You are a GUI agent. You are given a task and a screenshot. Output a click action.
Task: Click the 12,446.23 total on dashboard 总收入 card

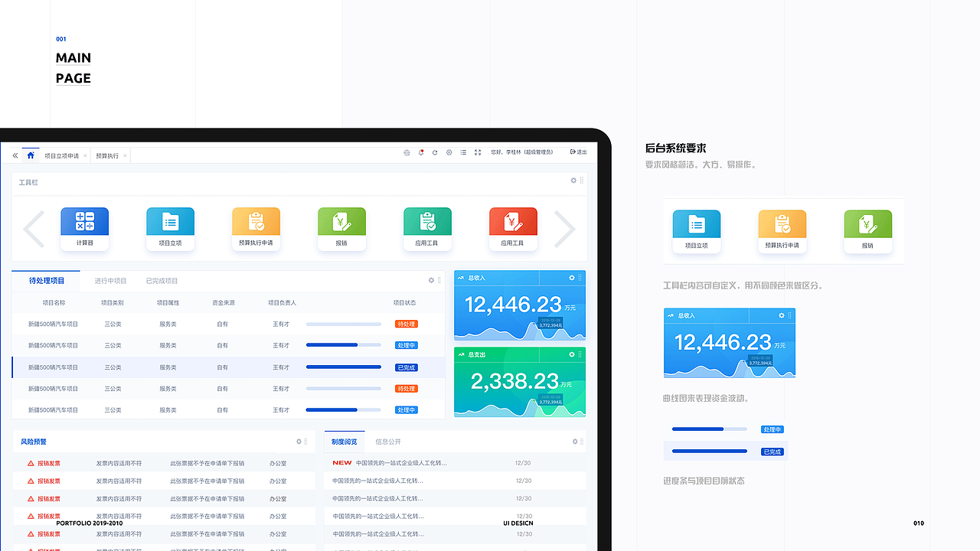[513, 305]
